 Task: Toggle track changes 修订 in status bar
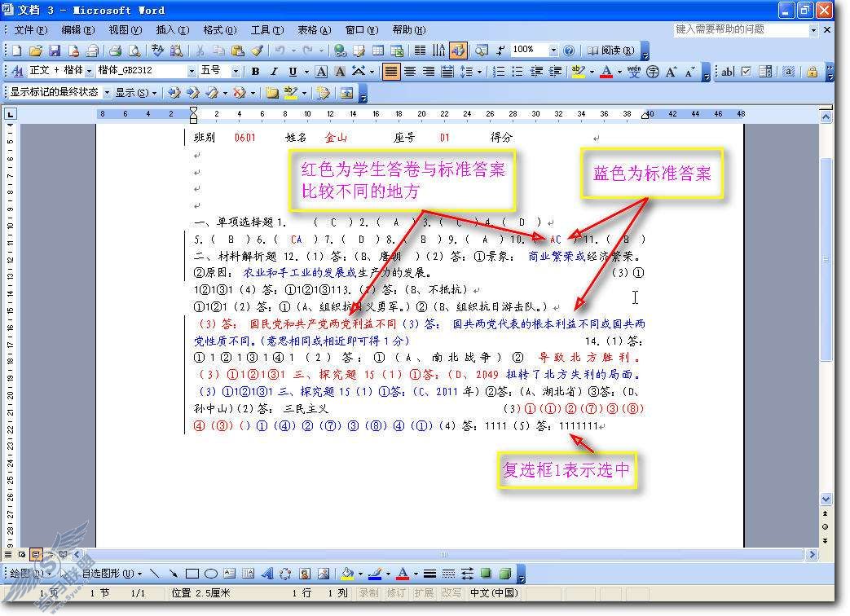pos(396,592)
